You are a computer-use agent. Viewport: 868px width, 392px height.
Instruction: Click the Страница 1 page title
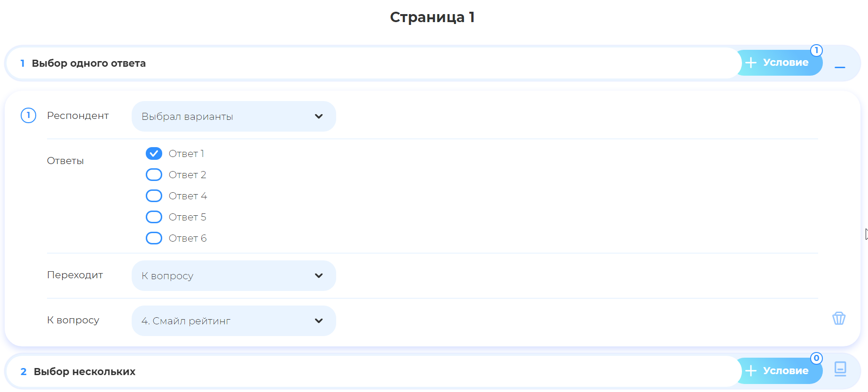coord(432,17)
